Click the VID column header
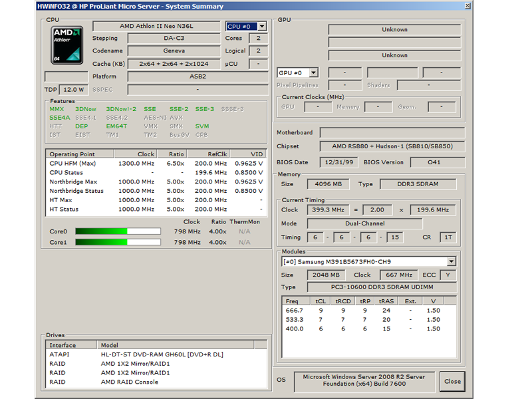532x399 pixels. [x=248, y=154]
